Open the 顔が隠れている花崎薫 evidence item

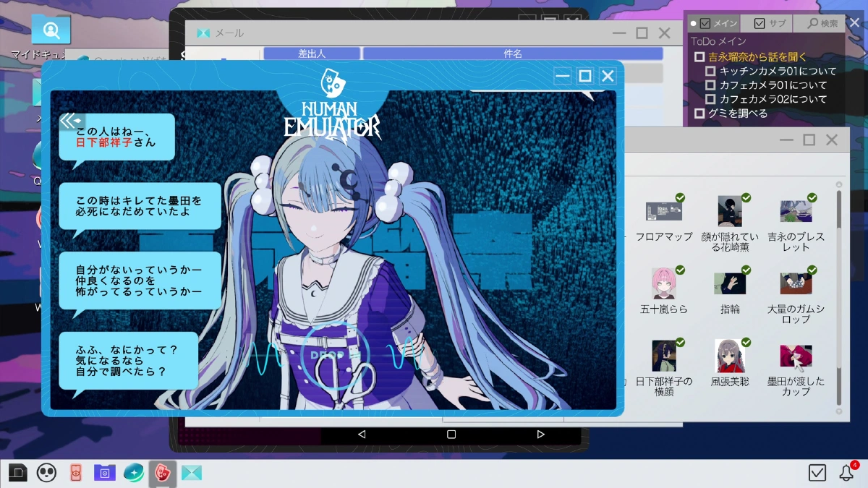point(730,223)
